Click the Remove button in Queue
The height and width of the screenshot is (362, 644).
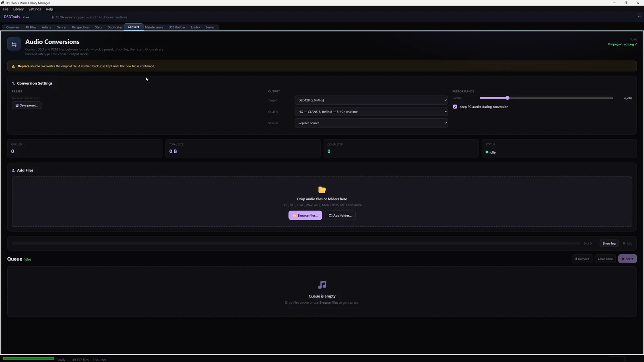coord(582,259)
